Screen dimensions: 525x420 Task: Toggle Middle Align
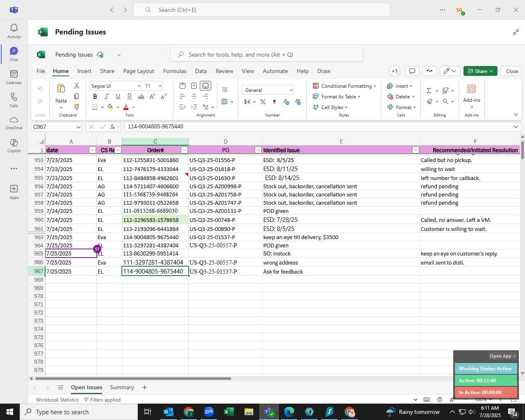[x=194, y=86]
